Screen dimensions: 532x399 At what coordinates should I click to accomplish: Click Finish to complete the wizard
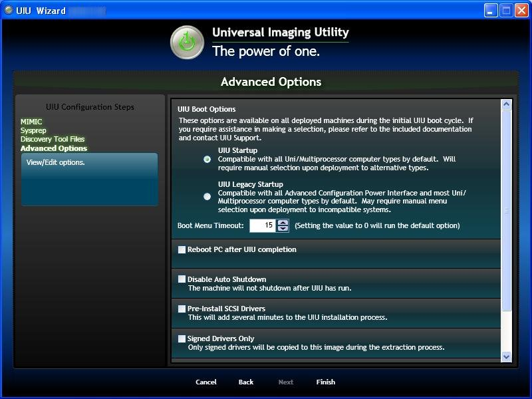(326, 382)
